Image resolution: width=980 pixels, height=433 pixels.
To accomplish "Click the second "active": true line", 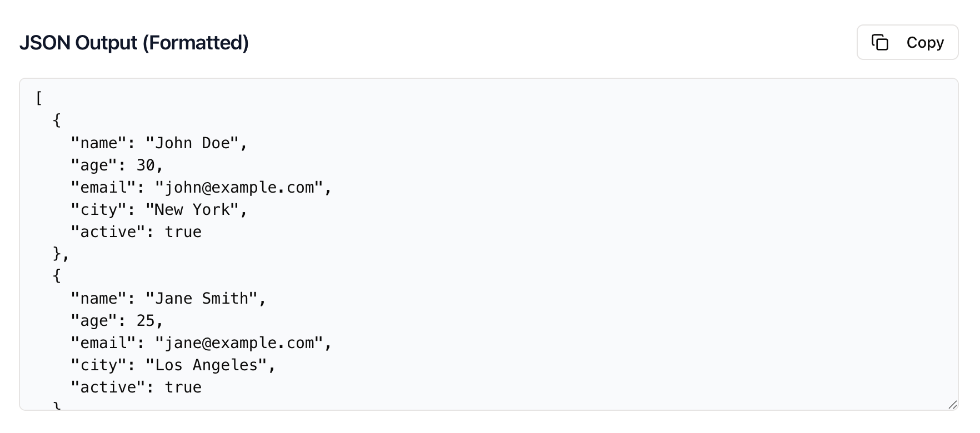I will [x=136, y=387].
